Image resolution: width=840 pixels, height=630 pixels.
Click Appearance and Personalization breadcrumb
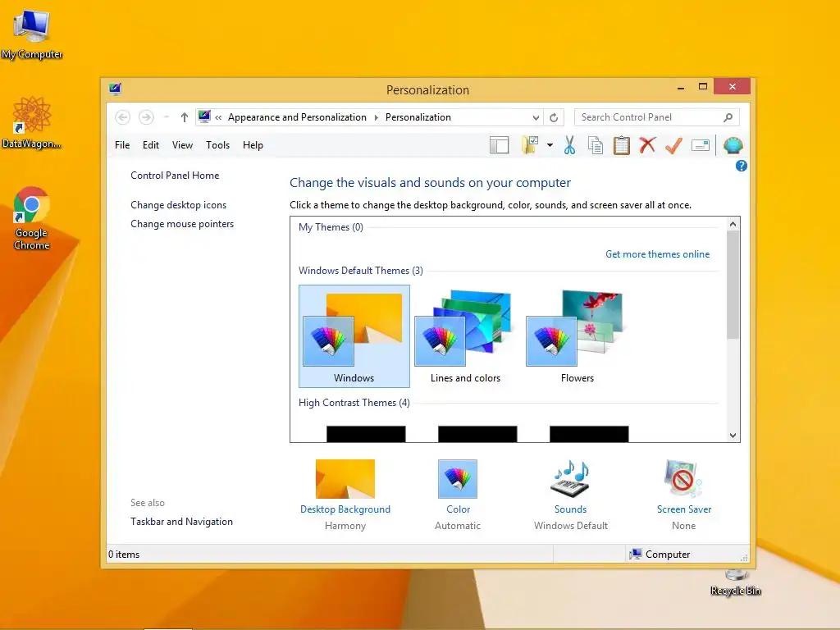click(x=297, y=117)
